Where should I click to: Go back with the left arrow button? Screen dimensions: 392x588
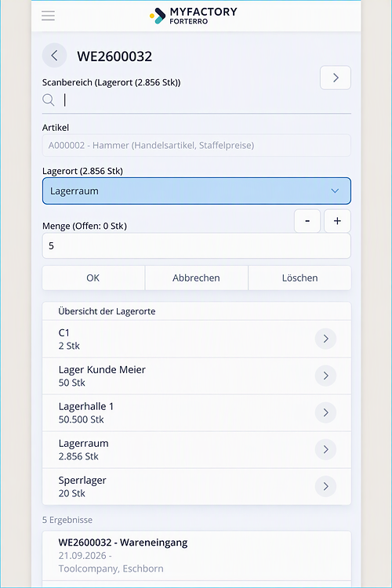click(54, 56)
